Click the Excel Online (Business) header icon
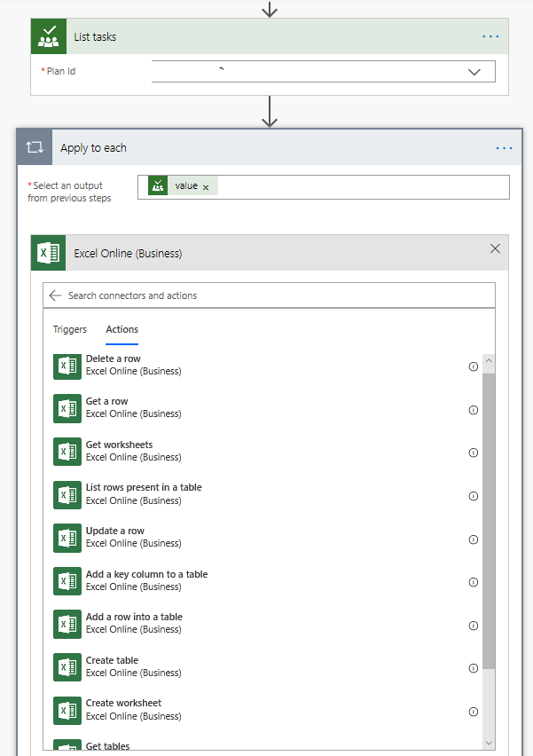Image resolution: width=533 pixels, height=756 pixels. pyautogui.click(x=49, y=253)
